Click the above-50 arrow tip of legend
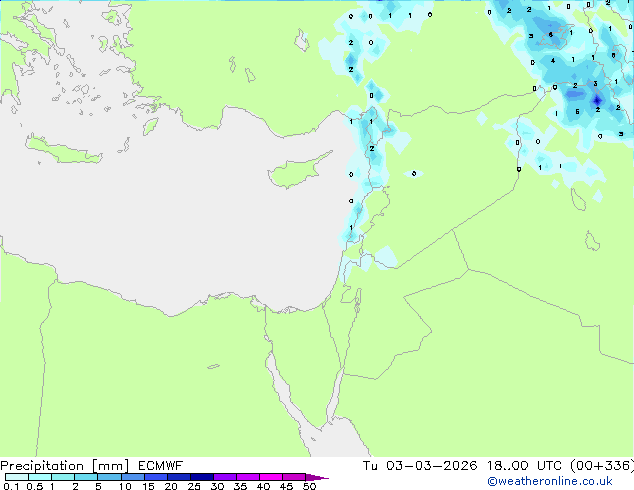 coord(317,477)
